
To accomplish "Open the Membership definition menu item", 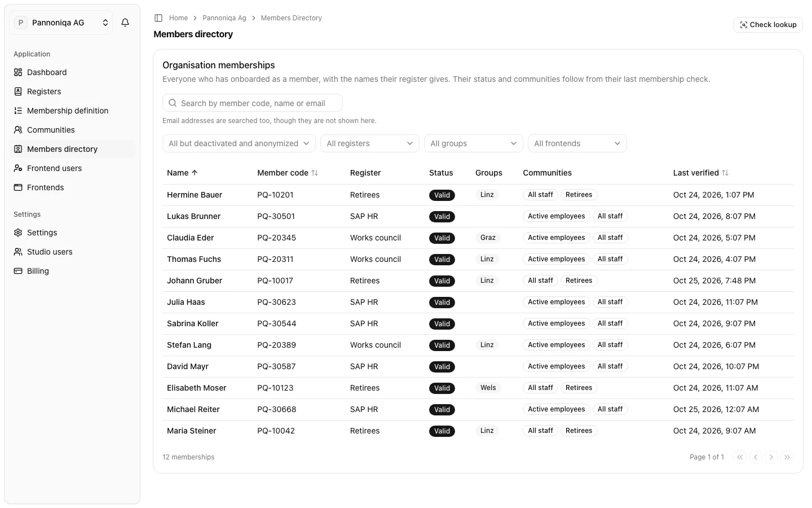I will point(72,111).
